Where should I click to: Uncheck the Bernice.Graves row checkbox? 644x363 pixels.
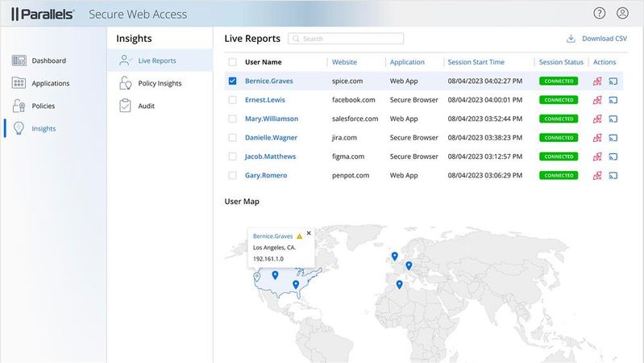233,81
